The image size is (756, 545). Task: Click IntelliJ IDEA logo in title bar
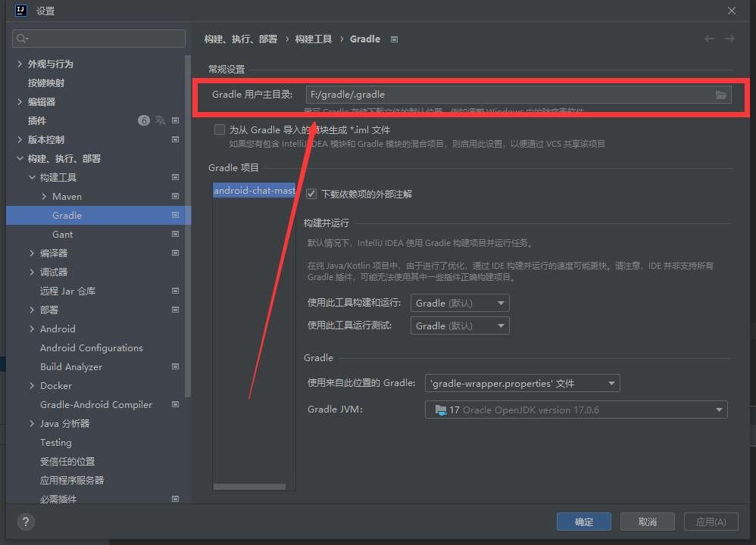pyautogui.click(x=21, y=10)
